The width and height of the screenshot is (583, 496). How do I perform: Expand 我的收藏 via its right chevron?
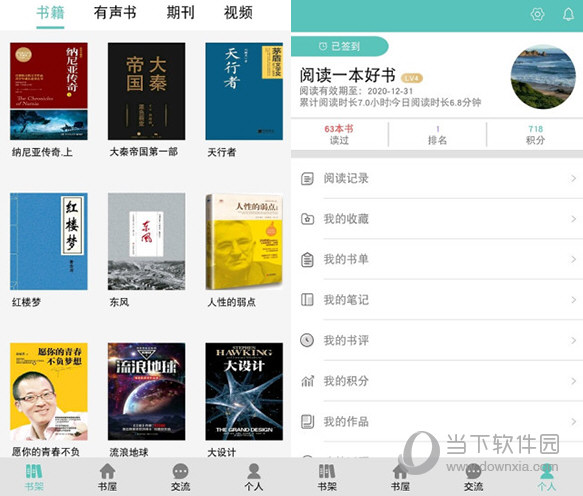coord(573,219)
